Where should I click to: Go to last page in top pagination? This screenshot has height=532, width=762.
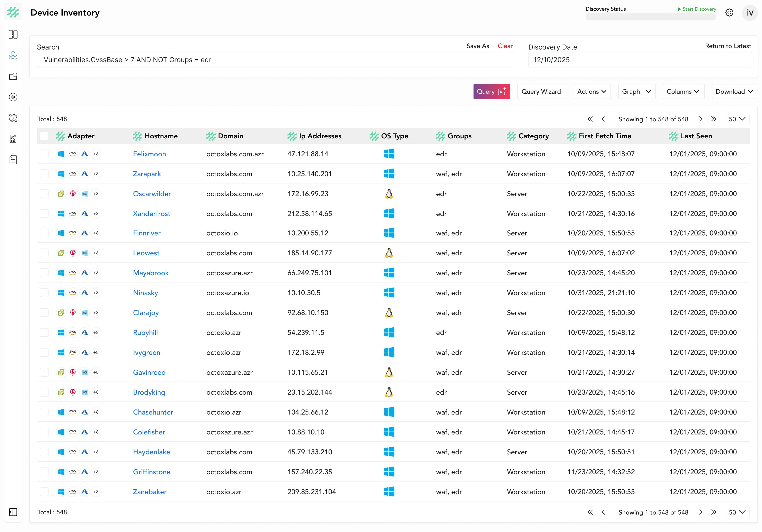[x=713, y=119]
